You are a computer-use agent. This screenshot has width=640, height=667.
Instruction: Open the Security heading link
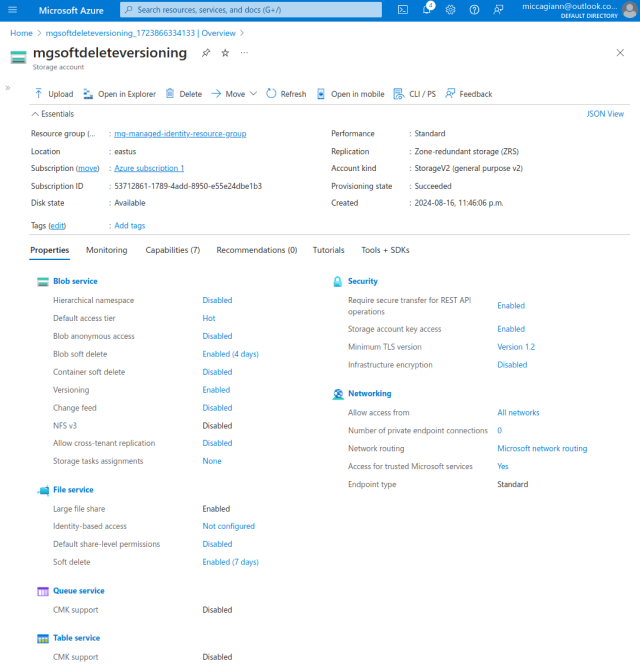point(363,281)
